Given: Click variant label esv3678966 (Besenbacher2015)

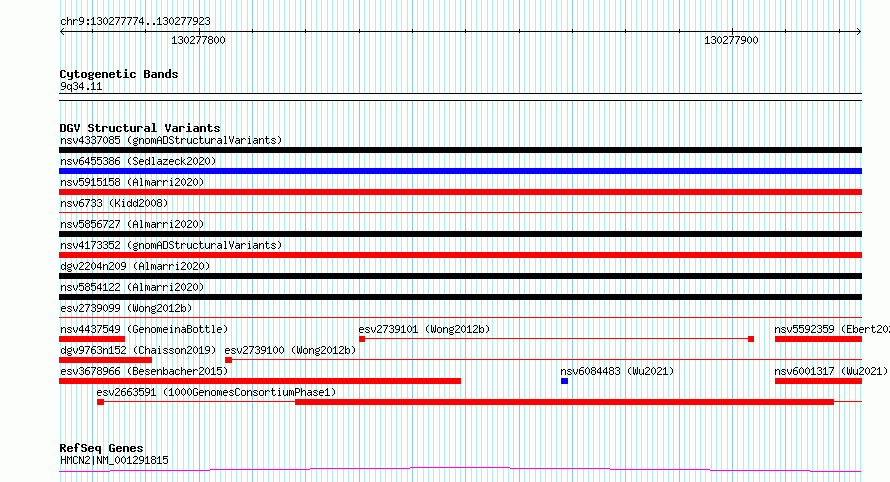Looking at the screenshot, I should (144, 371).
